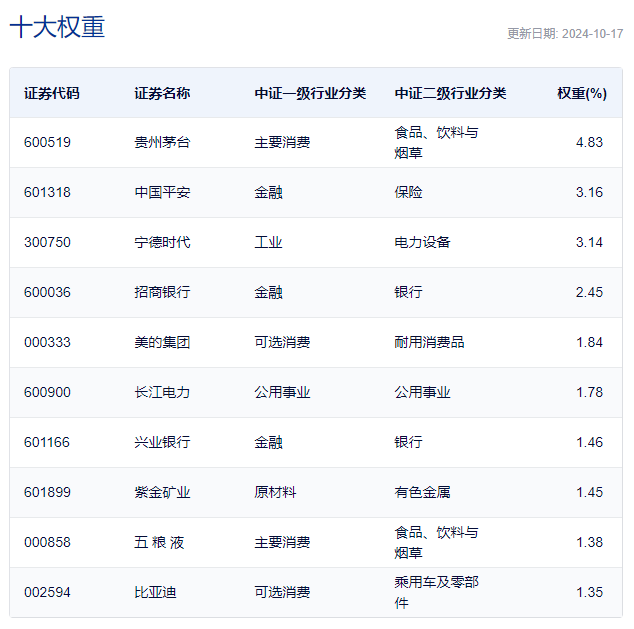Open the 宁德时代 security name

pyautogui.click(x=162, y=242)
